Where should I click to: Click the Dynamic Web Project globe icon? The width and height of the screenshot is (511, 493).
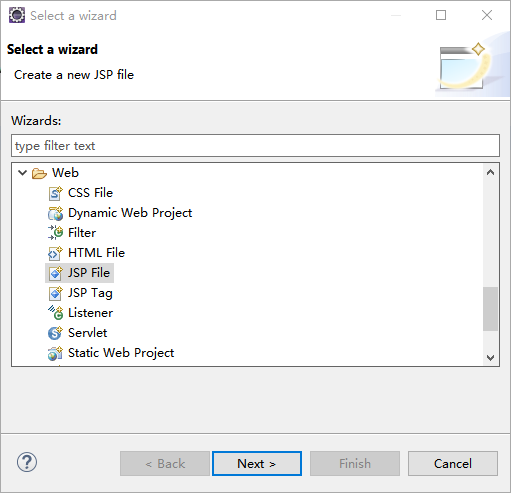coord(55,213)
